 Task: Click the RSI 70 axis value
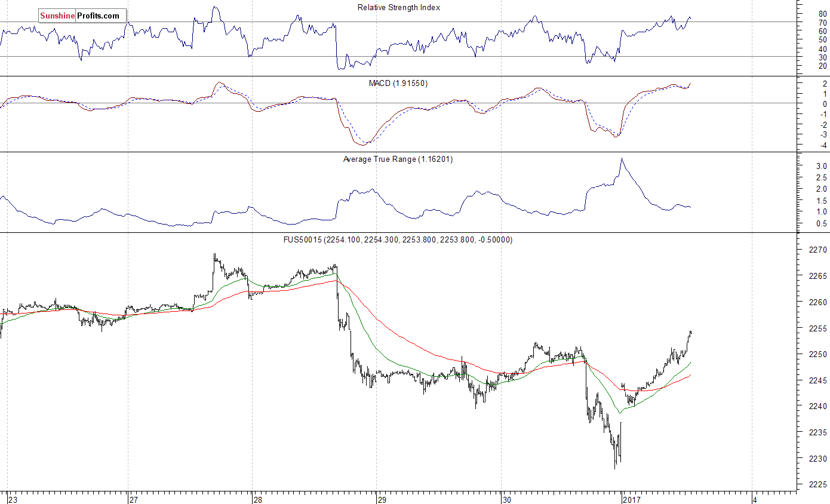[823, 23]
